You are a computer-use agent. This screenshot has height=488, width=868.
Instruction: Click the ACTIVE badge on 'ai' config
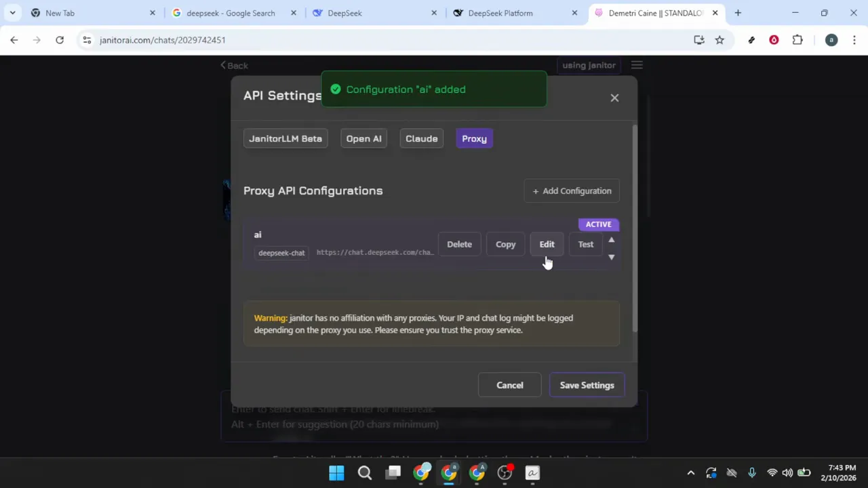coord(598,224)
